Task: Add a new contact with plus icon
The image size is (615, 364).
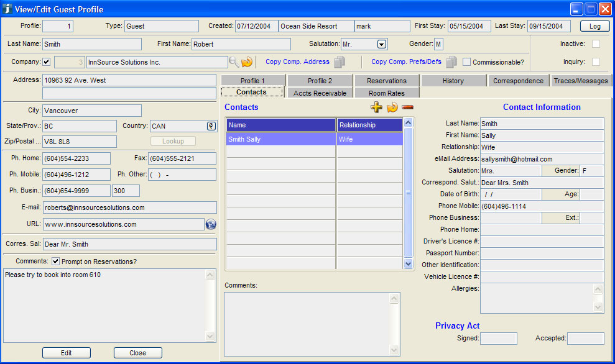Action: pos(376,107)
